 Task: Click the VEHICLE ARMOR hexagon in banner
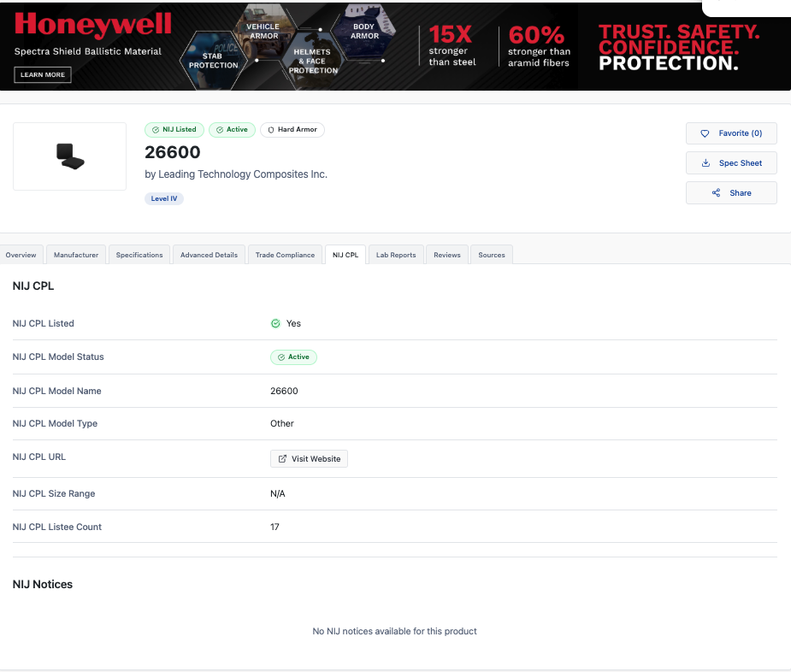tap(263, 32)
